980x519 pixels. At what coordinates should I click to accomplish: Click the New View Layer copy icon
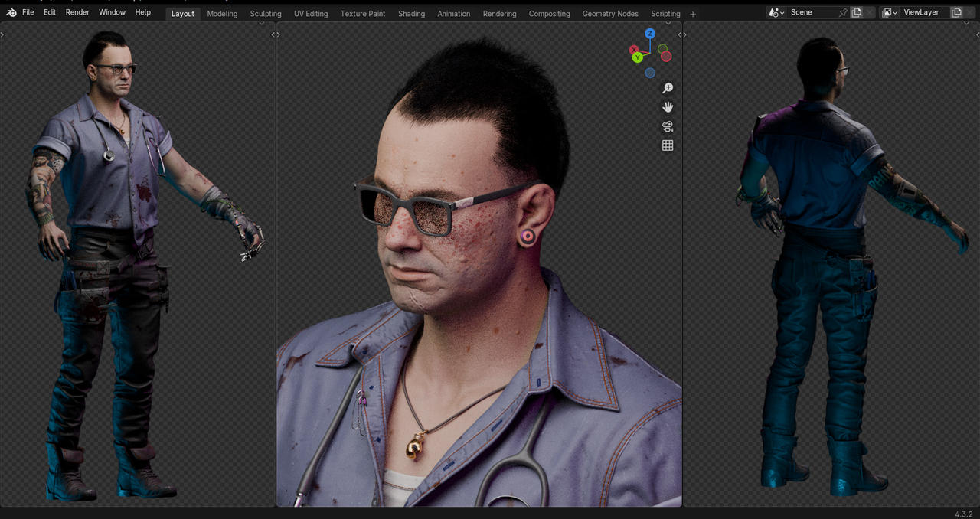click(x=957, y=12)
